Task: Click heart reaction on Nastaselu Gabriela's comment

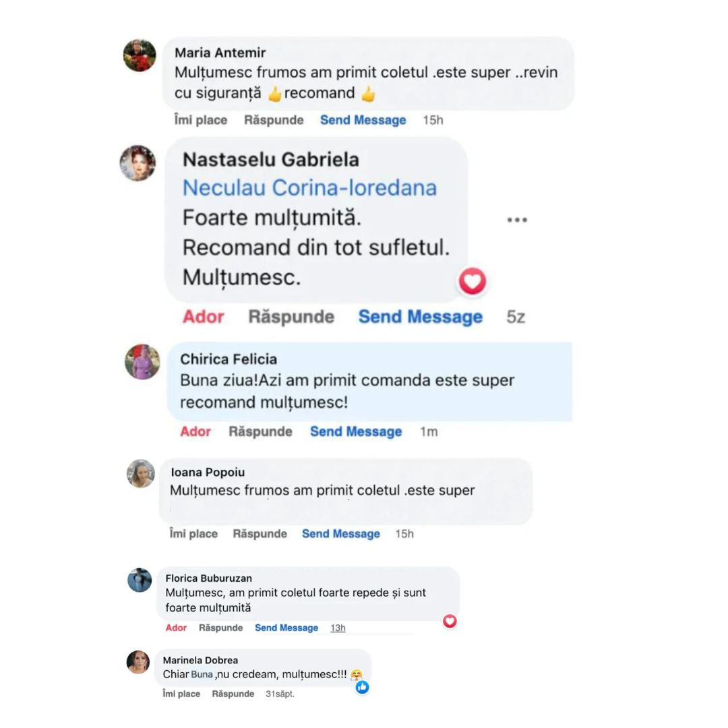Action: click(472, 281)
